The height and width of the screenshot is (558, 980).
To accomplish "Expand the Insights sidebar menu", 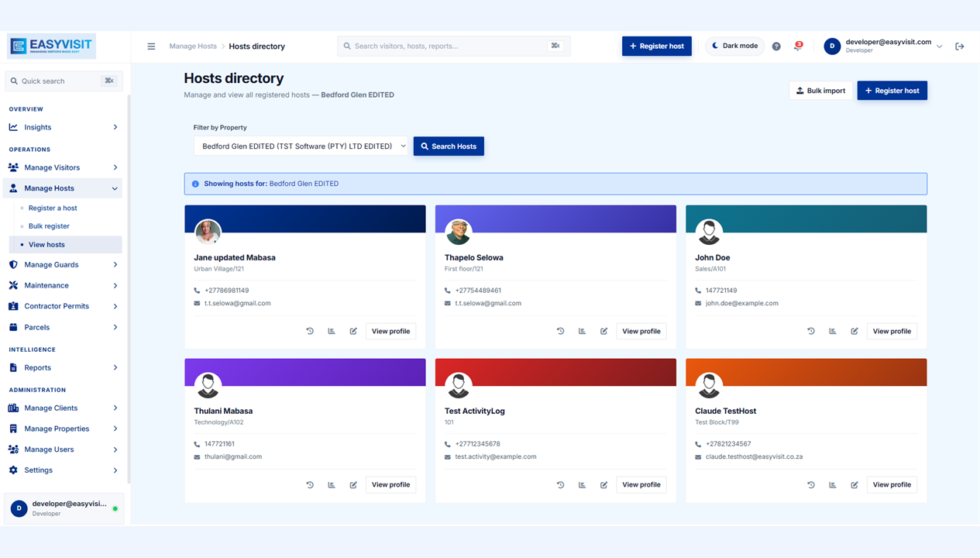I will coord(63,127).
